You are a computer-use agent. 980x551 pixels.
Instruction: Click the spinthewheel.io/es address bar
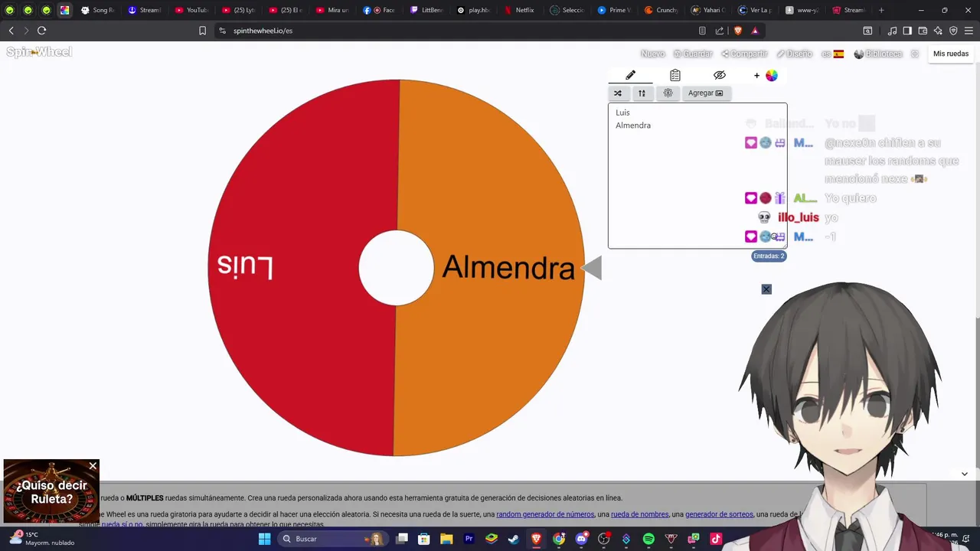click(x=459, y=31)
